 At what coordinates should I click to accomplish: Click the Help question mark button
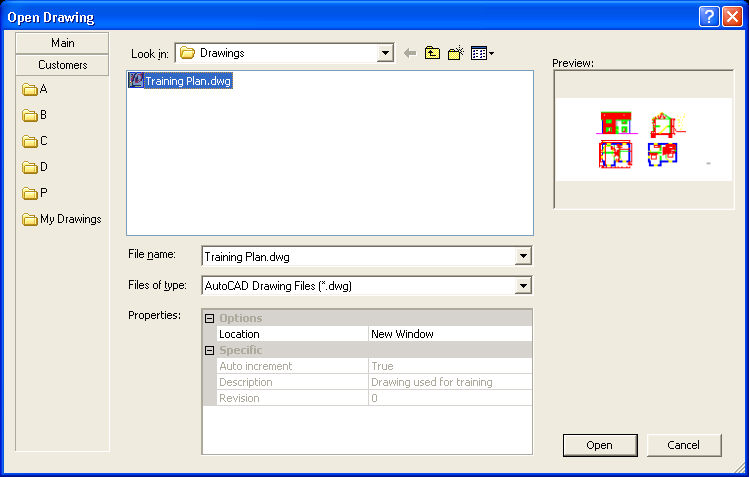pyautogui.click(x=709, y=17)
